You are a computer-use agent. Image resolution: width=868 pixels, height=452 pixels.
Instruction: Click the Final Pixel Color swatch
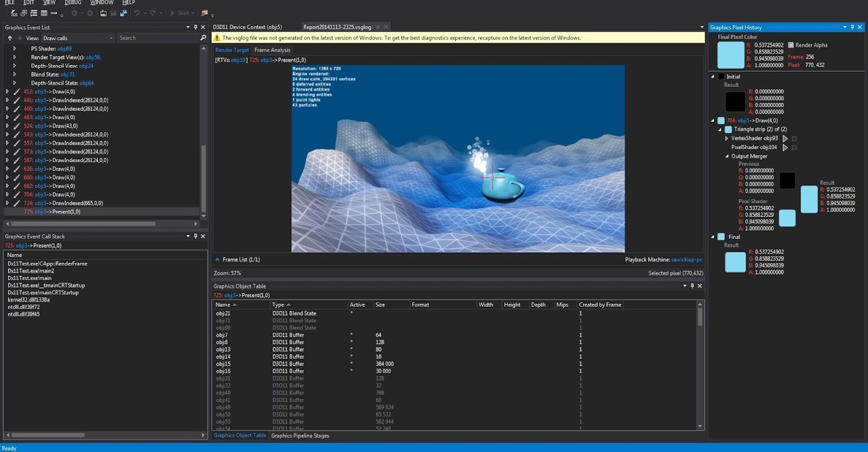pyautogui.click(x=731, y=55)
